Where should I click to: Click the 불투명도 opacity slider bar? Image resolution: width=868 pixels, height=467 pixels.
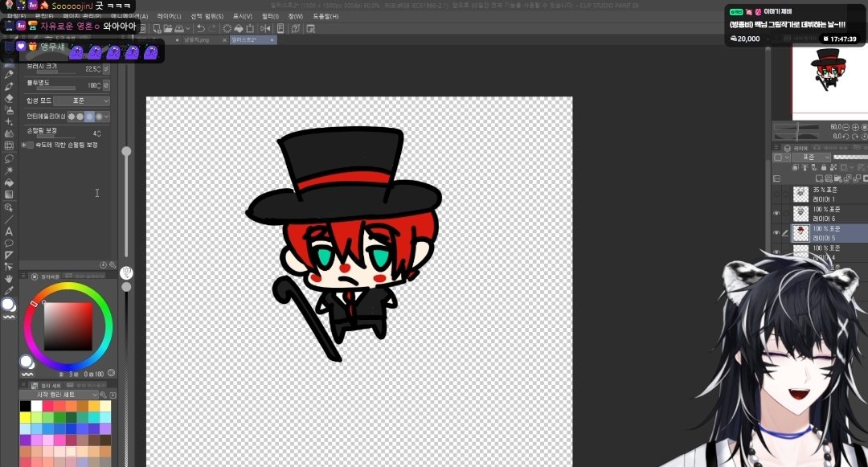[x=55, y=88]
